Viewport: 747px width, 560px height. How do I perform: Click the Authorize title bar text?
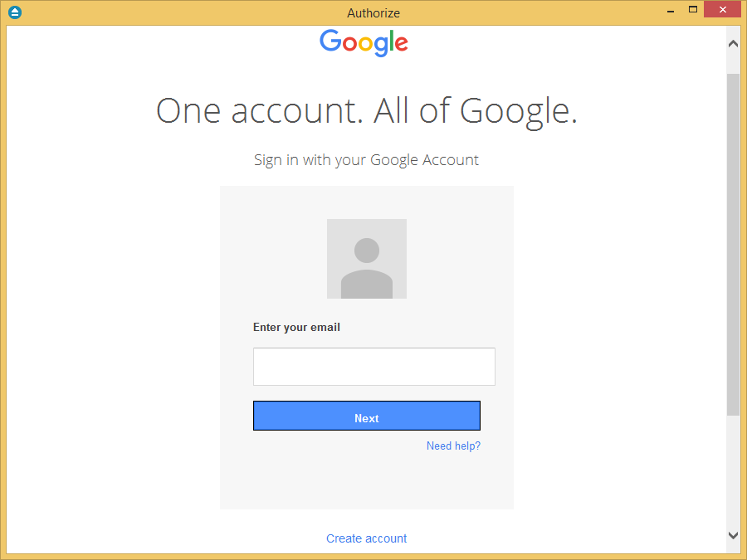tap(373, 12)
